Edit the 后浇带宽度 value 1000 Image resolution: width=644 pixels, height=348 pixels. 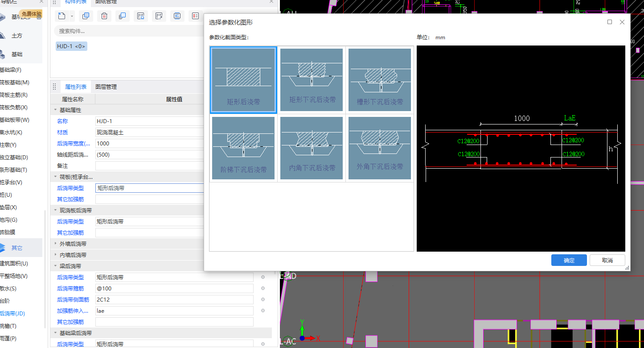click(150, 143)
